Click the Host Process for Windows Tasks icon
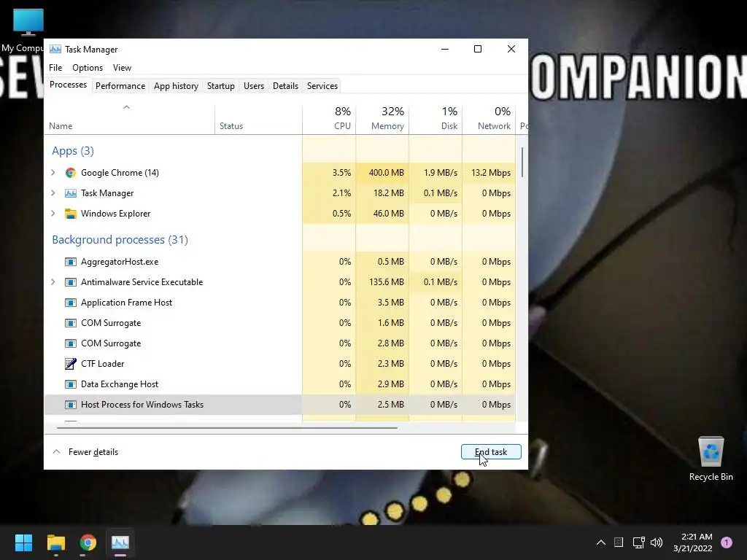 71,405
